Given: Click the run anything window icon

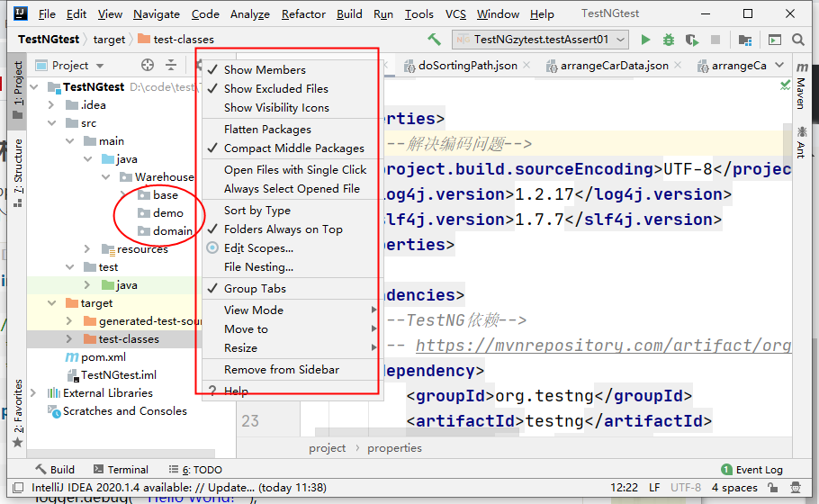Looking at the screenshot, I should pyautogui.click(x=775, y=40).
